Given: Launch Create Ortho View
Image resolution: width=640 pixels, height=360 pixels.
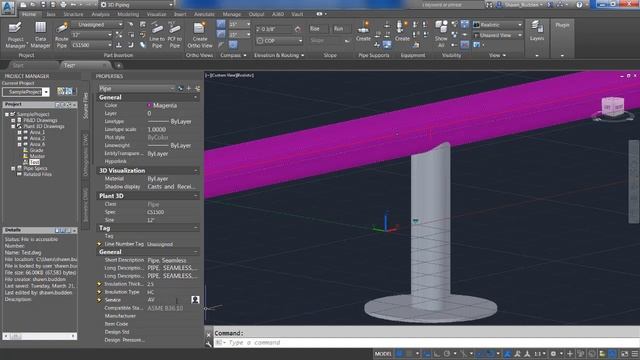Looking at the screenshot, I should tap(200, 35).
